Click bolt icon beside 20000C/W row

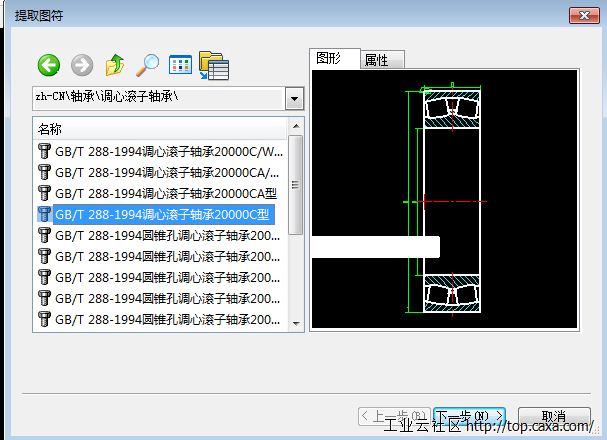44,151
